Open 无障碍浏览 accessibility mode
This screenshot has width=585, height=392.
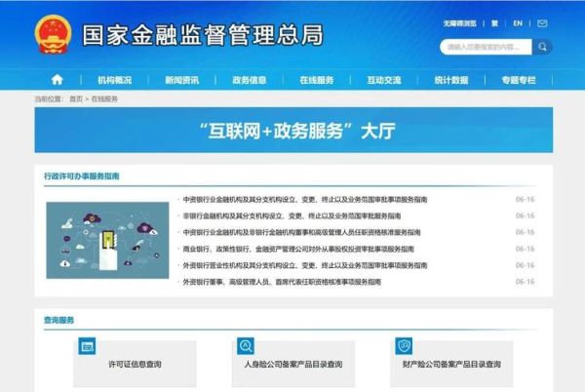[x=462, y=23]
